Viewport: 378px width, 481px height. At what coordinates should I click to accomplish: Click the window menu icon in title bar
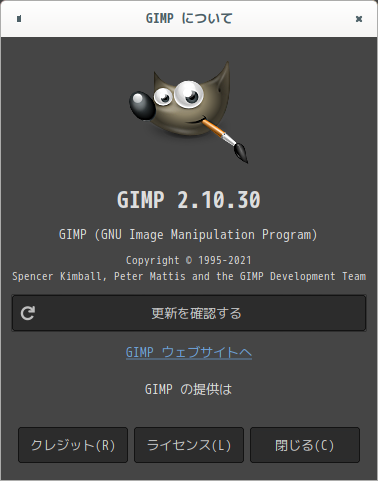[x=19, y=19]
